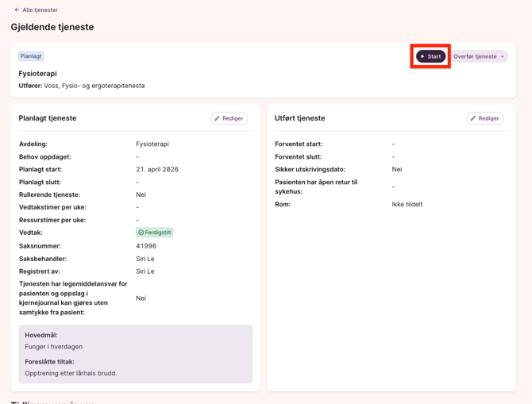The height and width of the screenshot is (404, 532).
Task: Click the Ferdigstilt status badge
Action: (x=155, y=233)
